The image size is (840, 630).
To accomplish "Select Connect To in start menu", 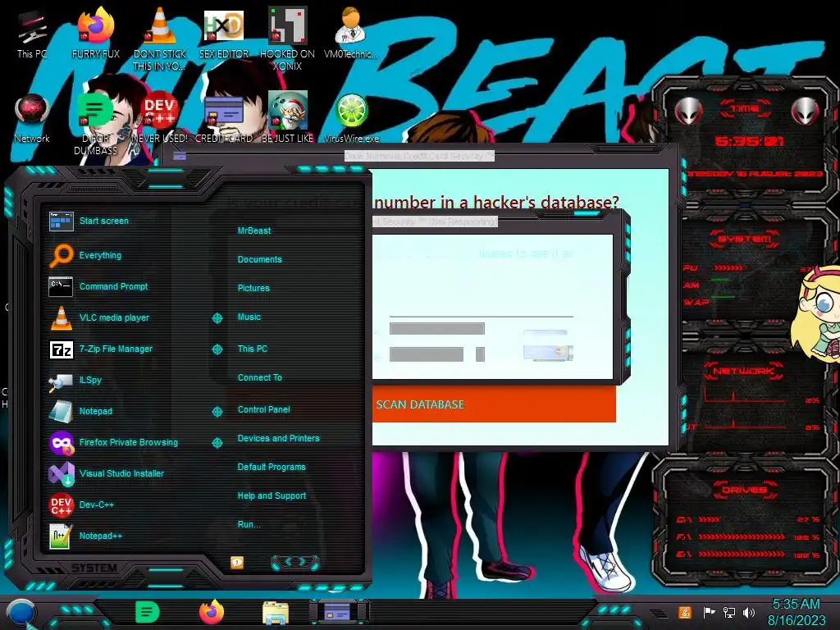I will pos(259,377).
